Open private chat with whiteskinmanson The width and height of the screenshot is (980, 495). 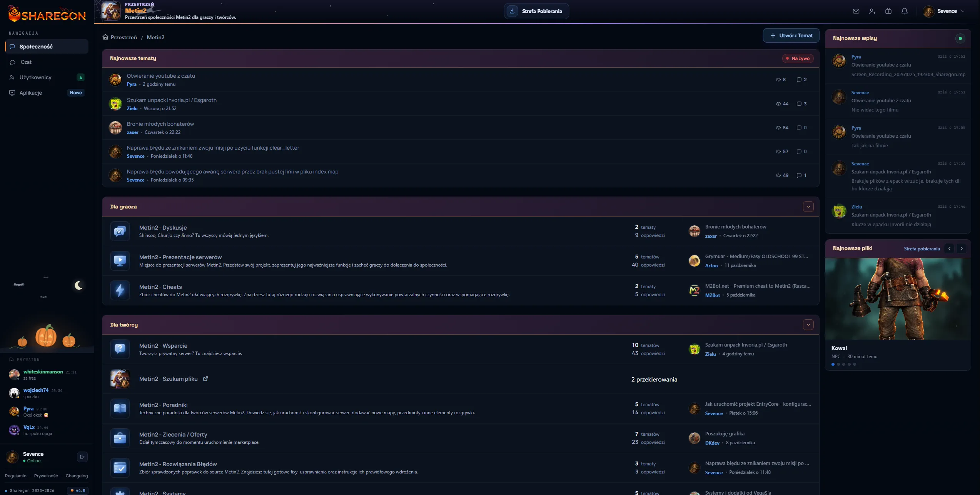pos(47,375)
